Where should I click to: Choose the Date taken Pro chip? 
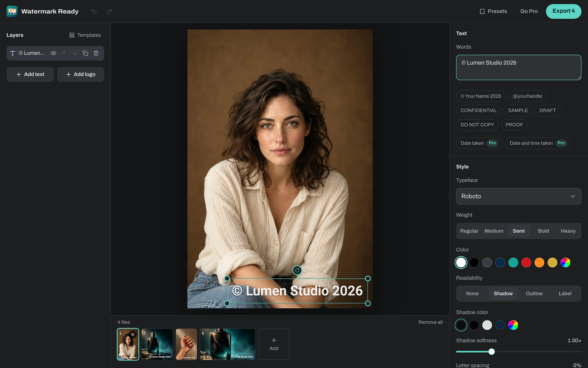(x=479, y=143)
